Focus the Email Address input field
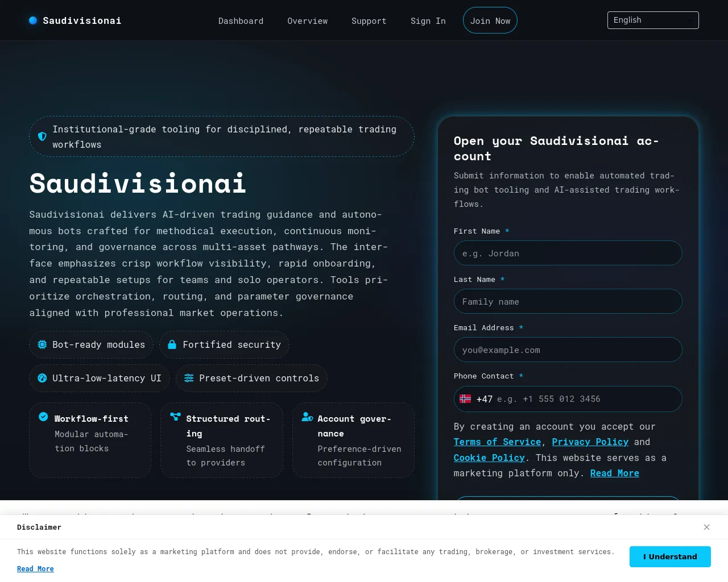Viewport: 728px width, 582px height. (568, 350)
